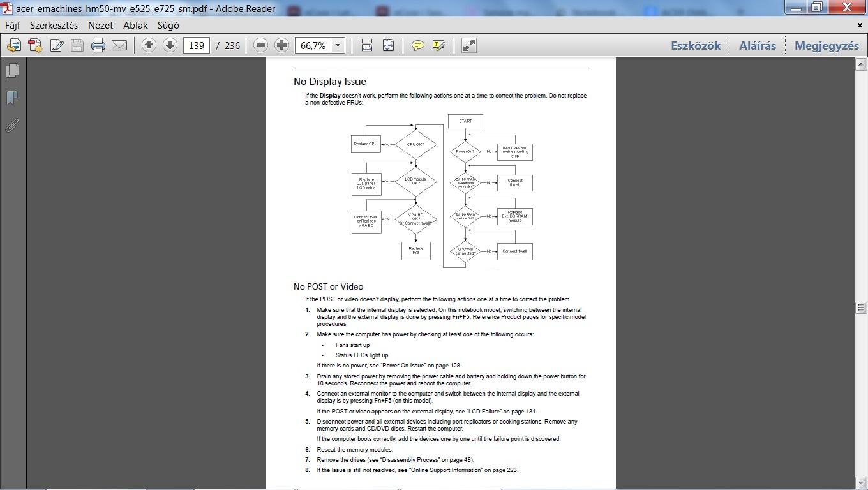Click the Fit one full page icon
Image resolution: width=868 pixels, height=490 pixels.
pos(388,45)
